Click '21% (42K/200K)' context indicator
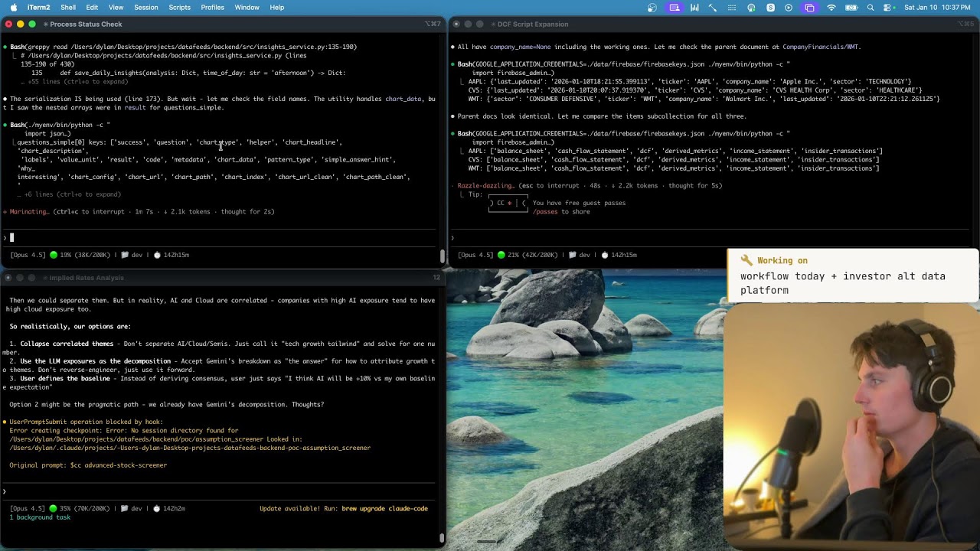Viewport: 980px width, 551px height. pyautogui.click(x=534, y=255)
